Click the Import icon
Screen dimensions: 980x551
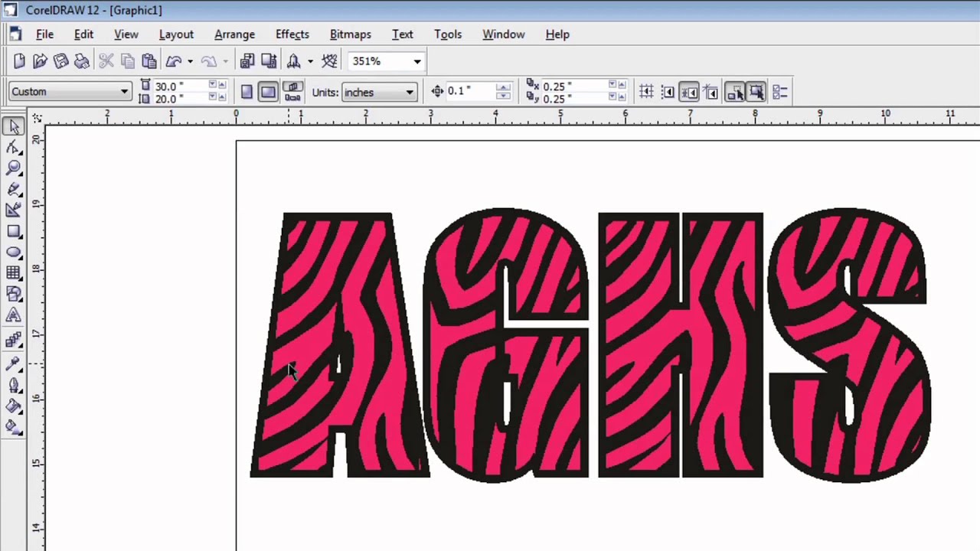[247, 61]
